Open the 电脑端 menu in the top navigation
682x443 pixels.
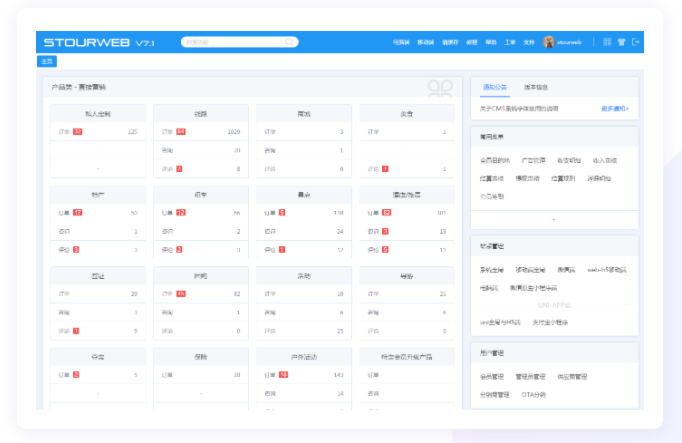point(401,43)
